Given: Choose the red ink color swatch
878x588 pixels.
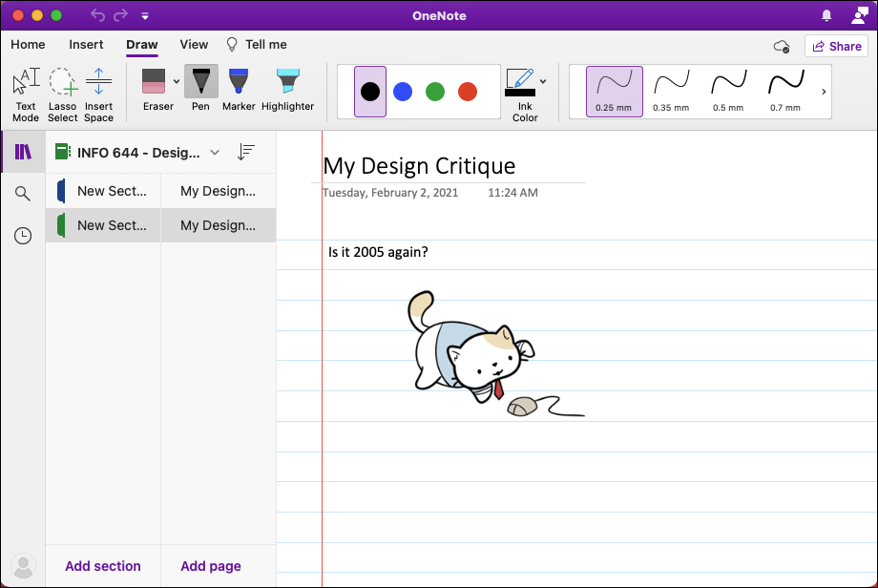Looking at the screenshot, I should click(467, 92).
